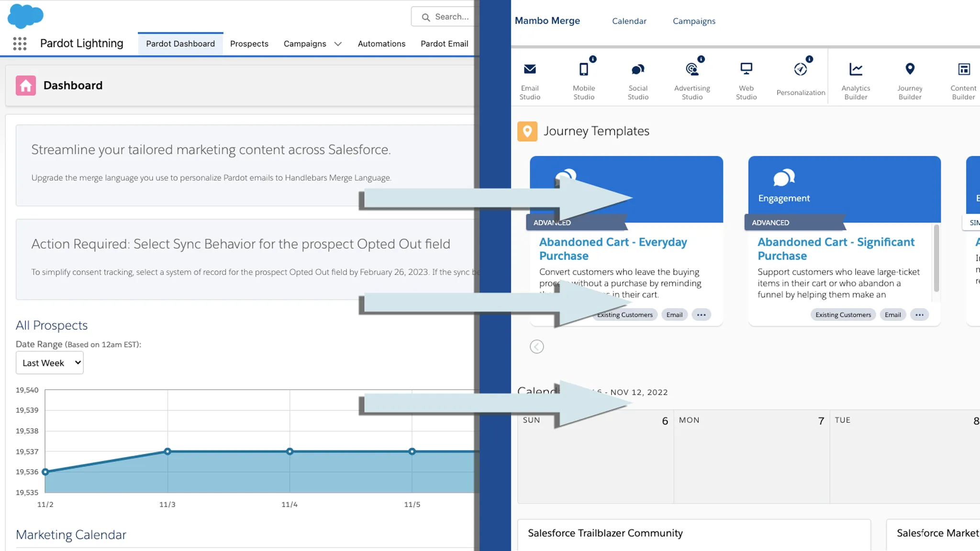Click the pink Dashboard home icon
Image resolution: width=980 pixels, height=551 pixels.
pyautogui.click(x=26, y=86)
